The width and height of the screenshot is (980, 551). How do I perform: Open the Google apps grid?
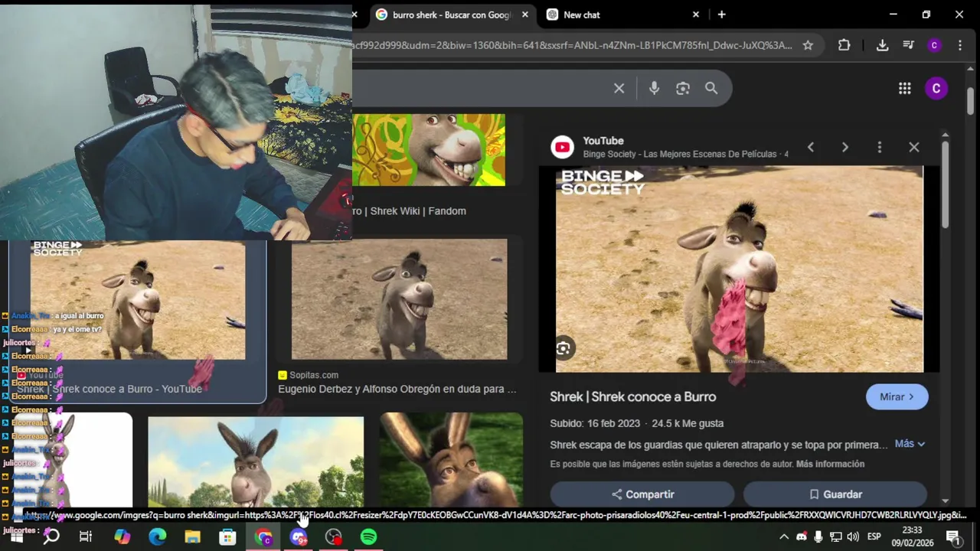904,89
